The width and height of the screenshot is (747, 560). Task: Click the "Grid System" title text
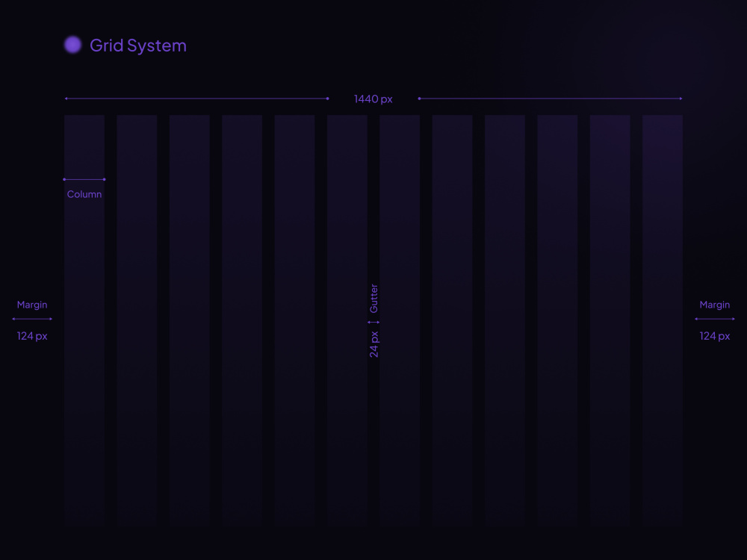click(x=138, y=46)
